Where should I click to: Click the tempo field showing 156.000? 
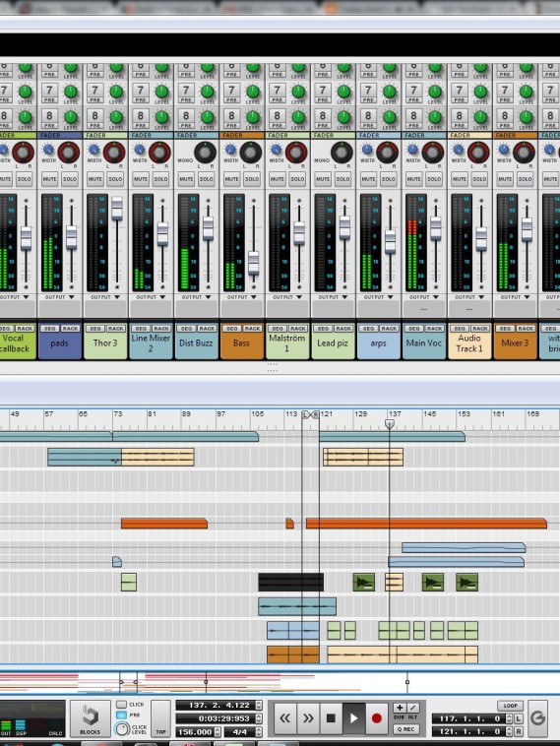click(195, 731)
